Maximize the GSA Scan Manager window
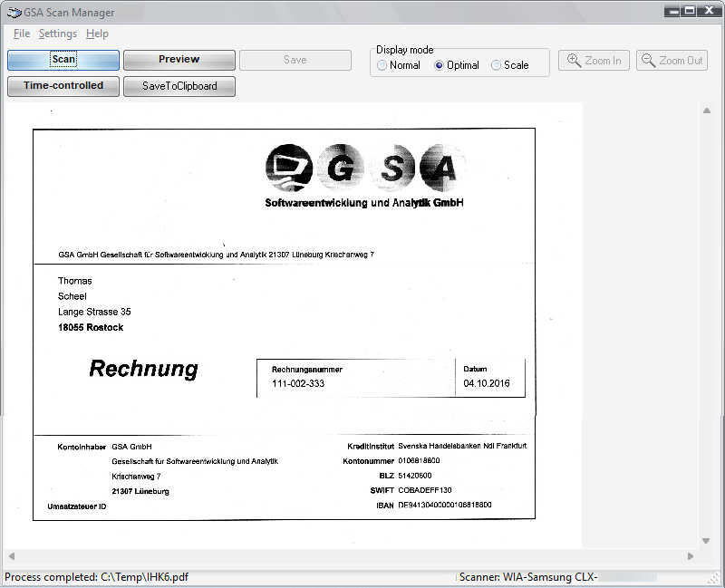 pyautogui.click(x=690, y=11)
